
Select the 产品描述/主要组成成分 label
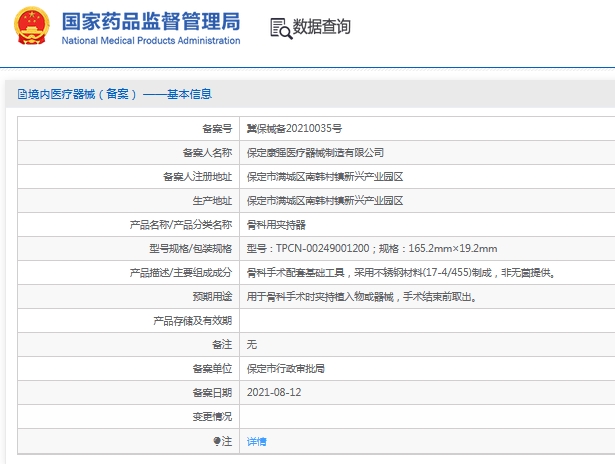pyautogui.click(x=181, y=273)
